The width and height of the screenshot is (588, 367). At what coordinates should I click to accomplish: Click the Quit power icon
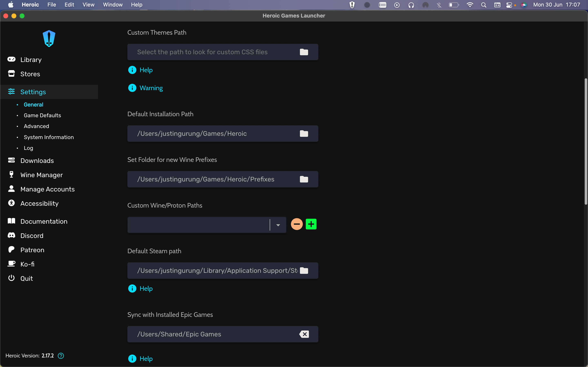tap(11, 278)
